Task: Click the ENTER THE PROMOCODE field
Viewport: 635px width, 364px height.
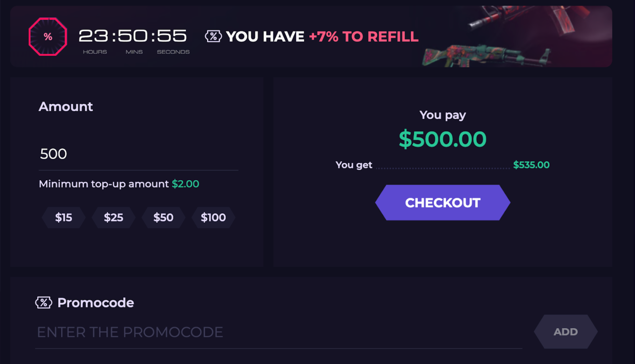Action: click(130, 332)
